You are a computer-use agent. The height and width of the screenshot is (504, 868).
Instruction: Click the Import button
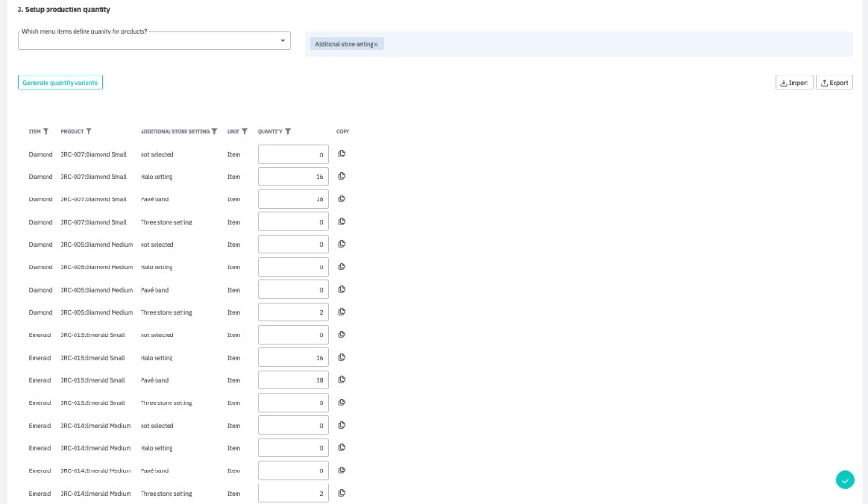tap(793, 82)
